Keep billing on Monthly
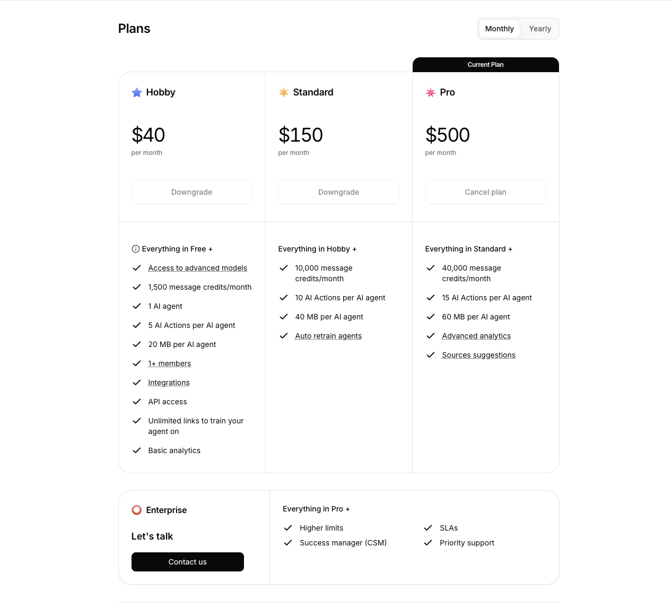Viewport: 672px width, 616px height. click(499, 29)
